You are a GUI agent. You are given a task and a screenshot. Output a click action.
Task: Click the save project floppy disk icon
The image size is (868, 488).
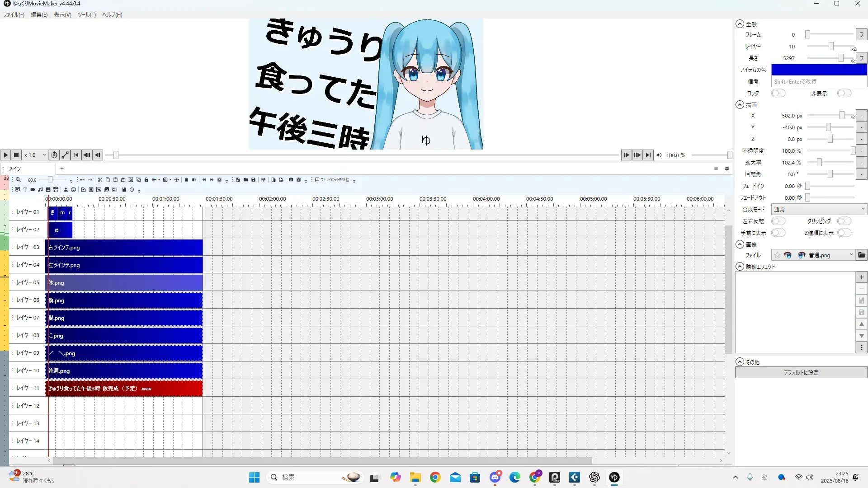click(x=253, y=179)
